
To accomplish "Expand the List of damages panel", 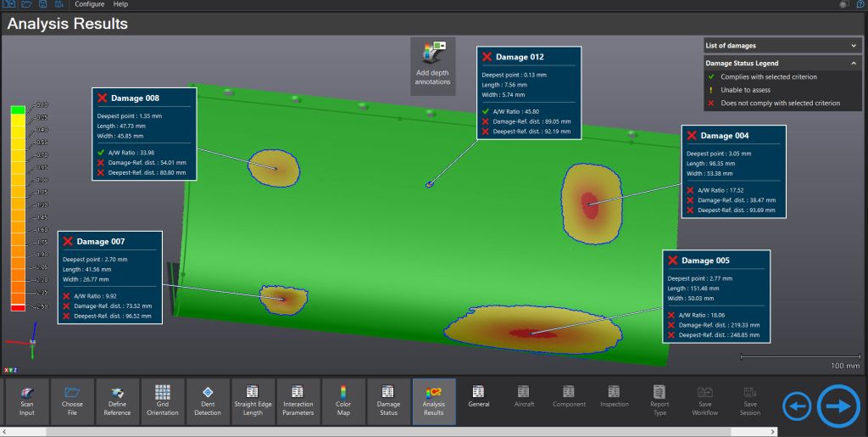I will pos(854,45).
